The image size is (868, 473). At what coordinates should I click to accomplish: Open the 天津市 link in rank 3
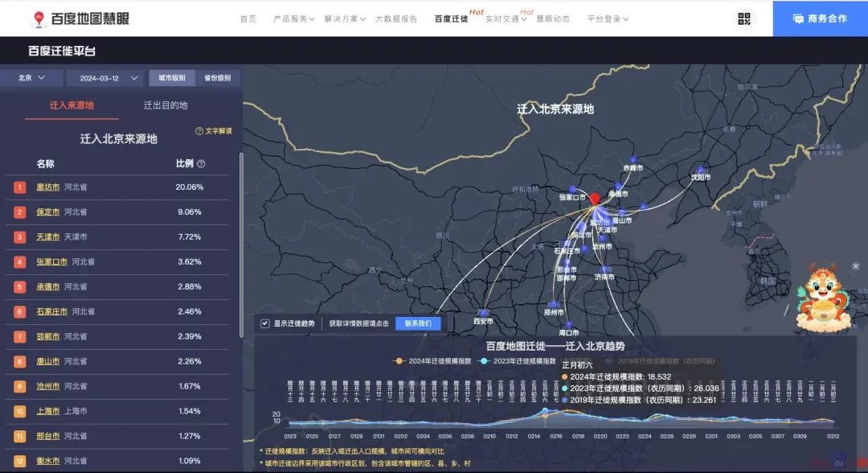click(x=48, y=237)
